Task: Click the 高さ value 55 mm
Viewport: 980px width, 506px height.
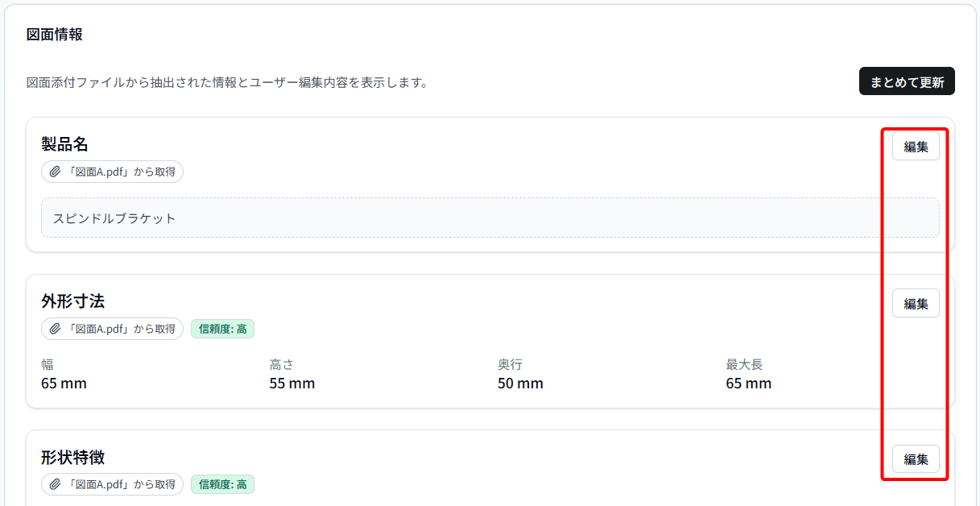Action: 292,384
